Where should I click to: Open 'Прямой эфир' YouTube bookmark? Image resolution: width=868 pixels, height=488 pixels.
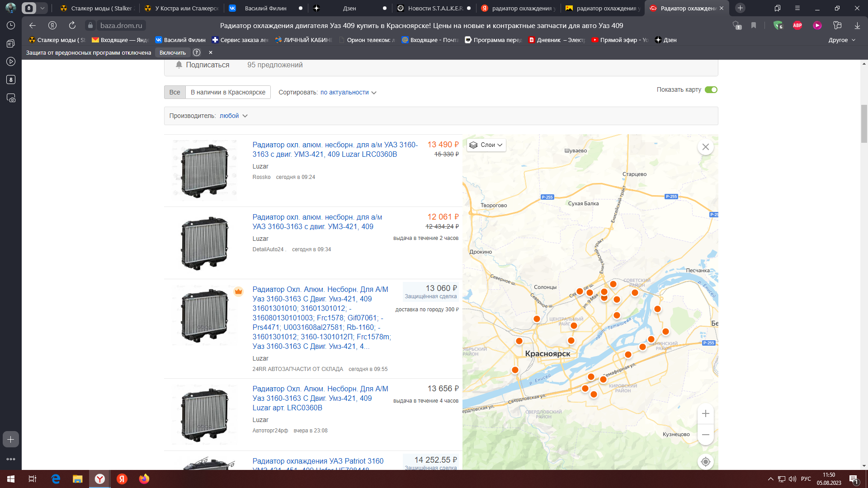point(620,40)
